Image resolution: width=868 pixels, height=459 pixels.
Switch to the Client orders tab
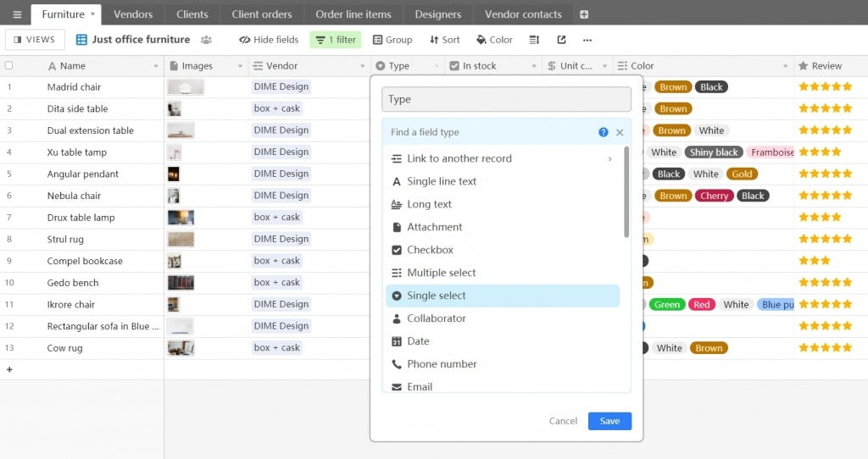tap(261, 14)
